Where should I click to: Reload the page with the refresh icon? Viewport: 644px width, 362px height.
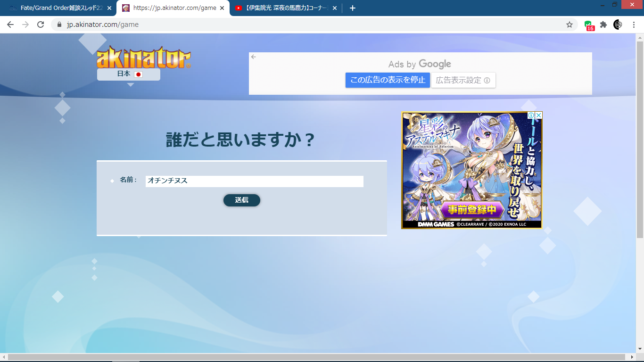pos(41,25)
